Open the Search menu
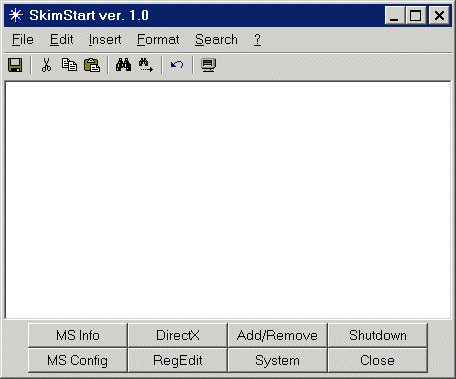This screenshot has height=379, width=456. coord(216,40)
